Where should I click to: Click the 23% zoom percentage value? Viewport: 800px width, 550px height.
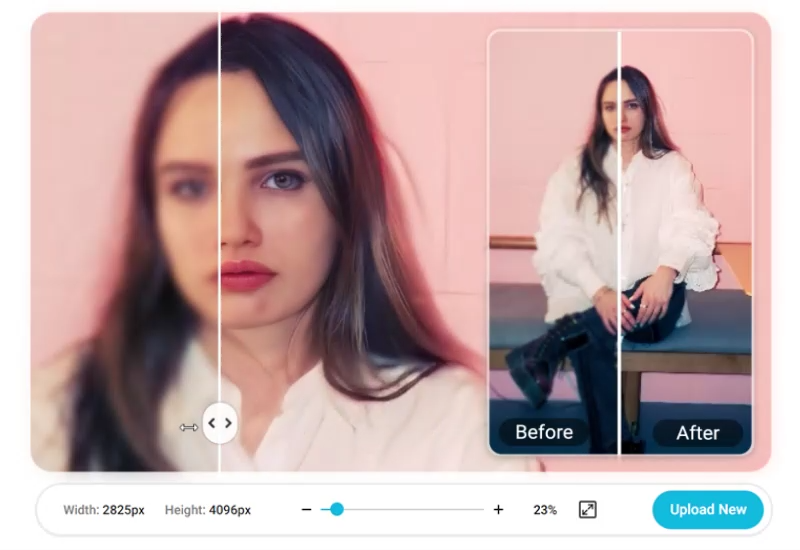coord(545,510)
